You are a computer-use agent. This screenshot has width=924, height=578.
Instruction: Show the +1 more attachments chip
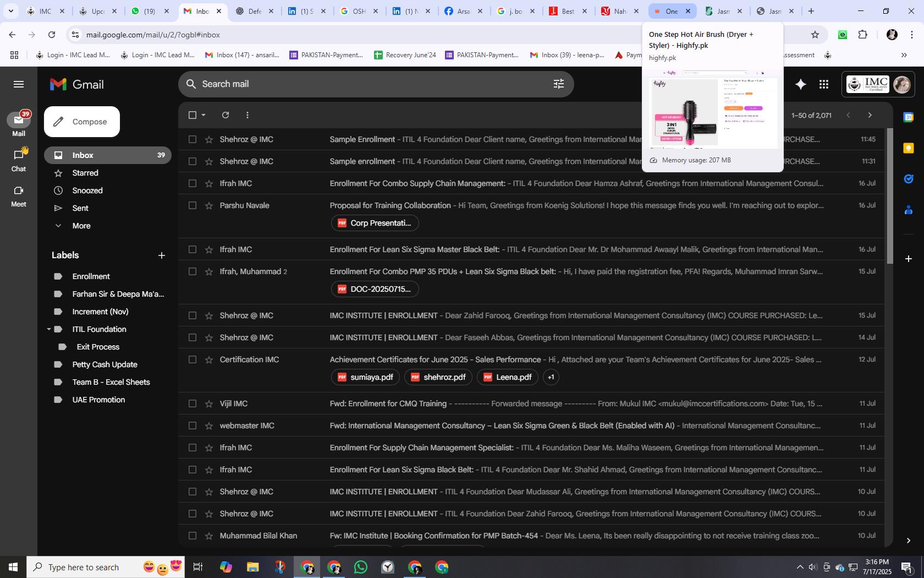pyautogui.click(x=551, y=377)
